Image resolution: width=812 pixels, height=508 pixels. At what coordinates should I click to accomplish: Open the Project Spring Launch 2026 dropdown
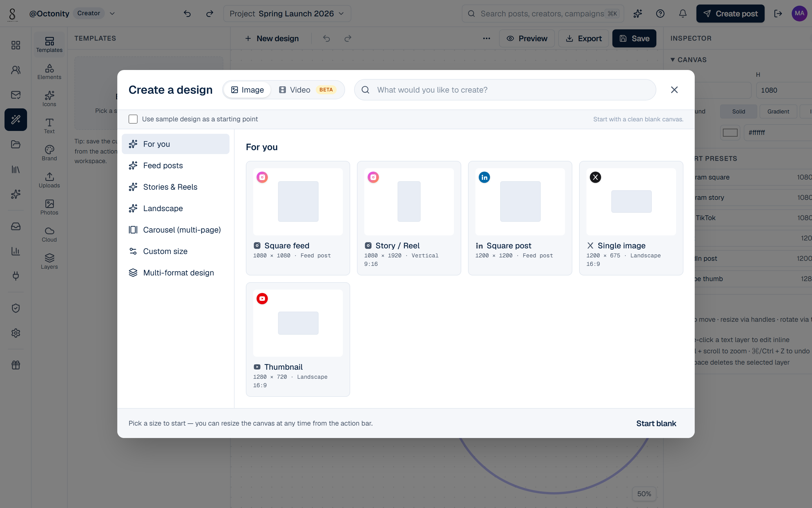click(x=287, y=14)
